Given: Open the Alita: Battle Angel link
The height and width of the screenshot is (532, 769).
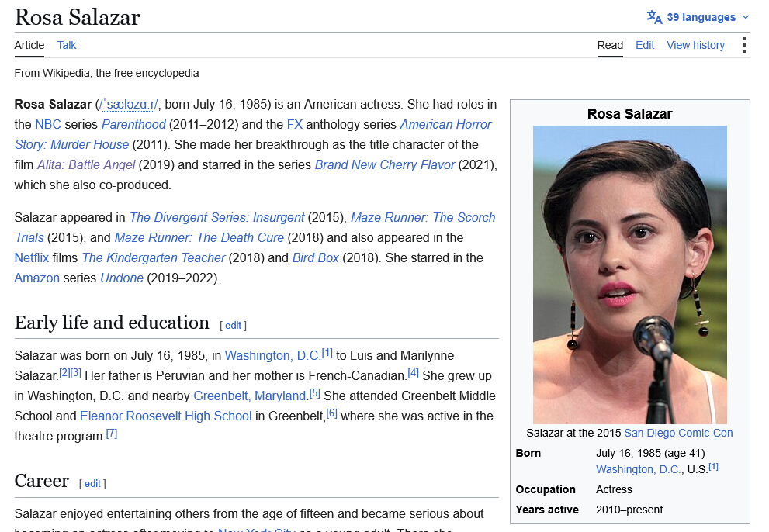Looking at the screenshot, I should (x=86, y=164).
